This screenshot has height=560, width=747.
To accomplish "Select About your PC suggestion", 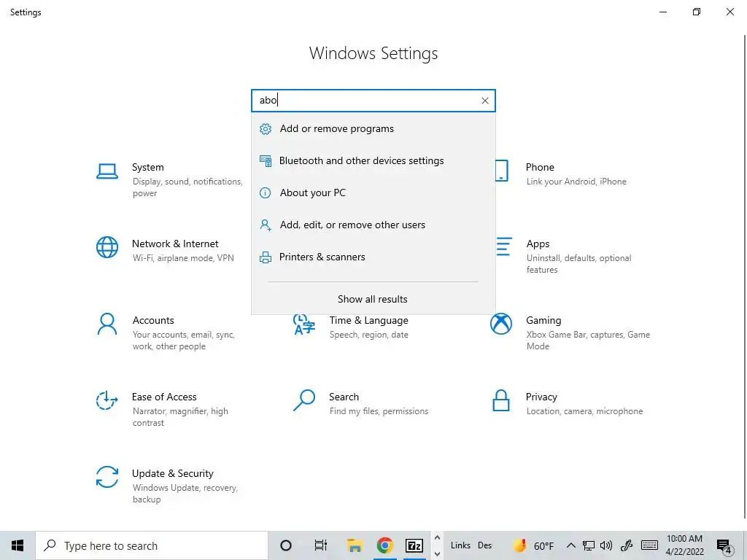I will click(373, 192).
